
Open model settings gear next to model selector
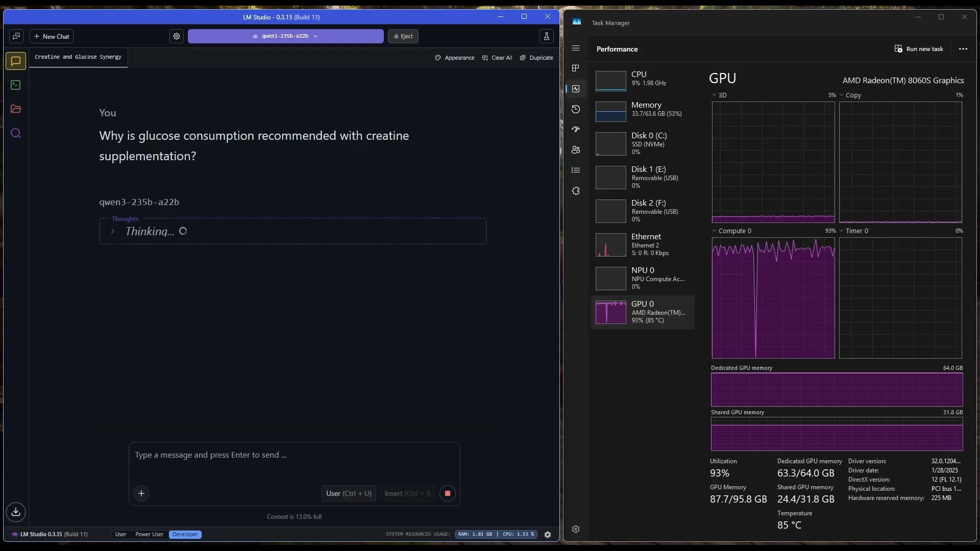coord(177,36)
